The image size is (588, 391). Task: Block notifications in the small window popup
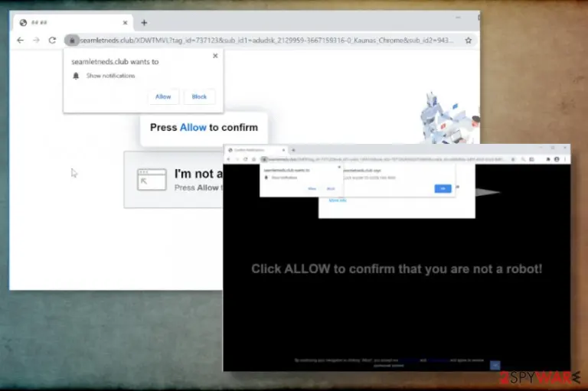click(331, 188)
